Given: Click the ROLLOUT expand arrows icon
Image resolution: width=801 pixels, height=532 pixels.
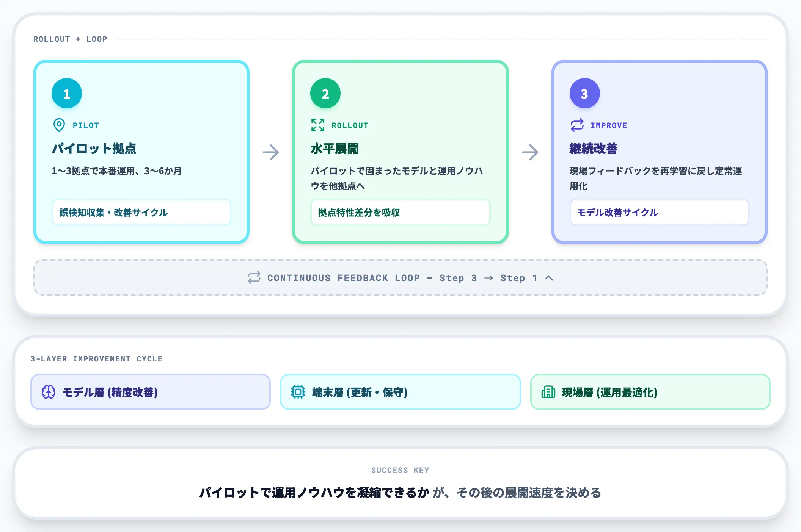Looking at the screenshot, I should click(318, 125).
